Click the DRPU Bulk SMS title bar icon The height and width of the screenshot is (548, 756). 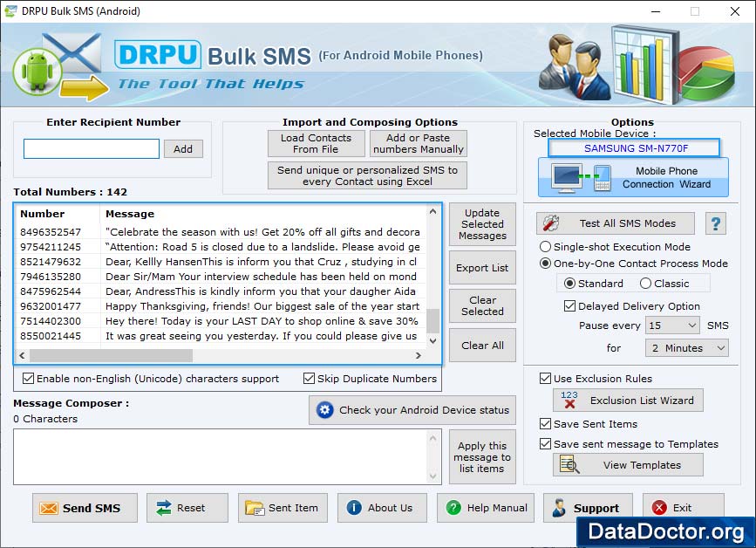[10, 10]
